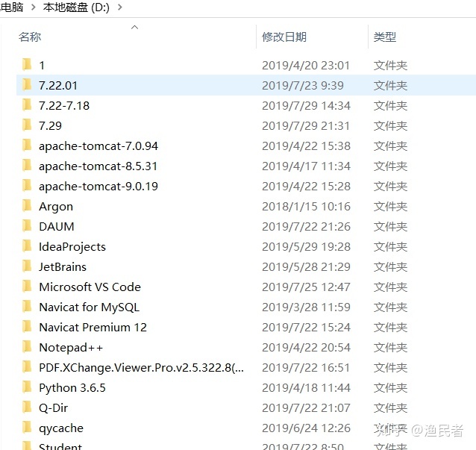The height and width of the screenshot is (450, 476).
Task: Select the Navicat for MySQL folder name
Action: [x=90, y=307]
